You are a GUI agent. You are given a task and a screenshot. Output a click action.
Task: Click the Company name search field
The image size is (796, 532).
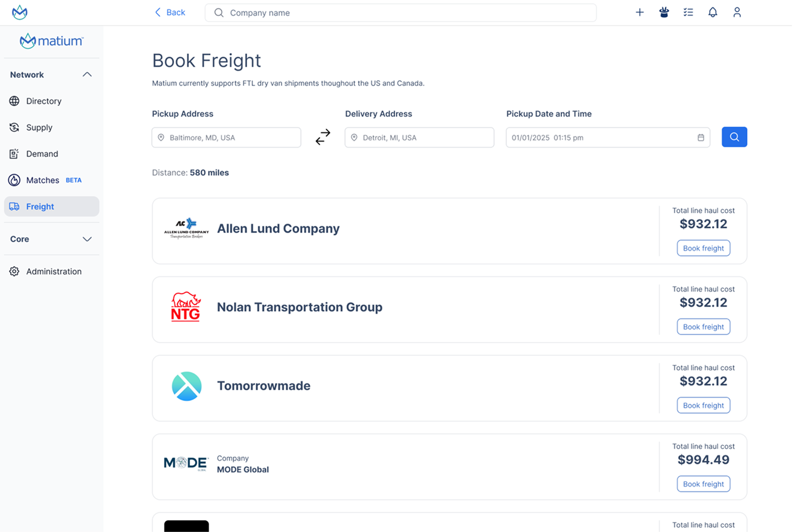coord(401,13)
